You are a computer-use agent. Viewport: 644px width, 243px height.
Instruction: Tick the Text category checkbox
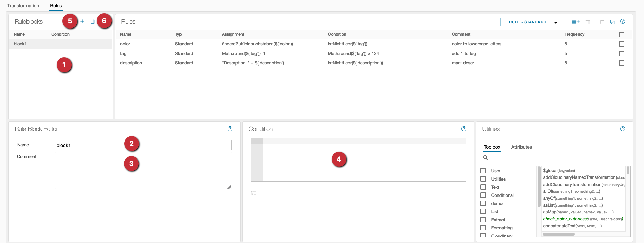click(484, 187)
